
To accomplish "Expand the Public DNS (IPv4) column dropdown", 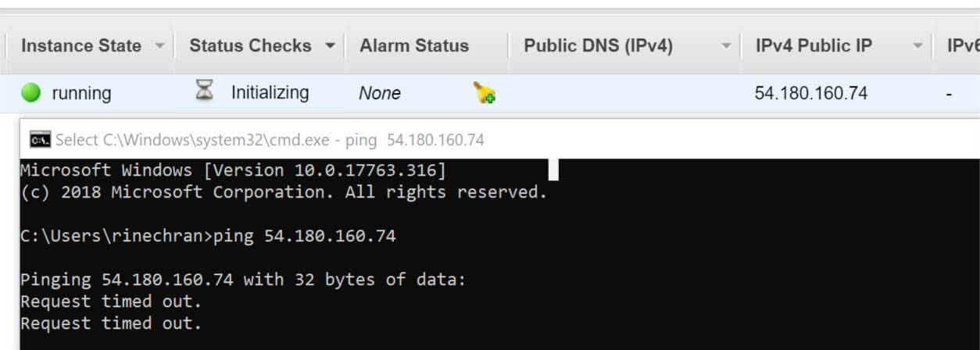I will (726, 46).
